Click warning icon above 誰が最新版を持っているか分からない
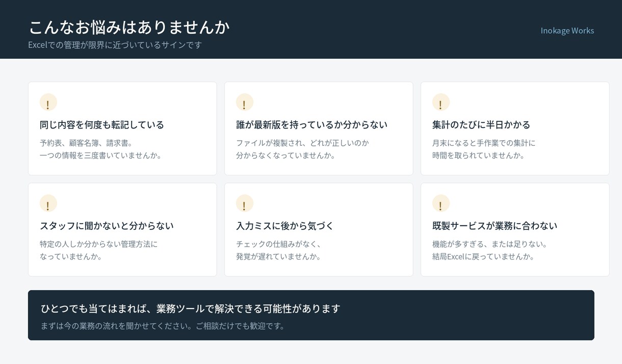 tap(244, 102)
